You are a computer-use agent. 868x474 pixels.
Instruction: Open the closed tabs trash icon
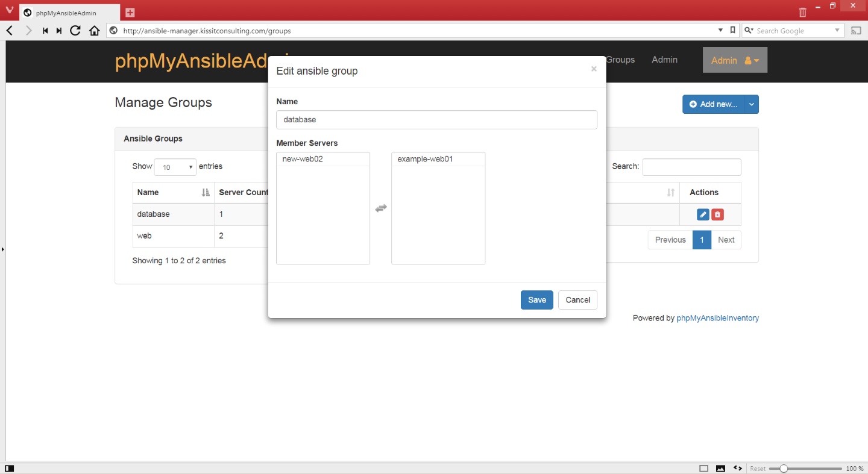click(802, 12)
